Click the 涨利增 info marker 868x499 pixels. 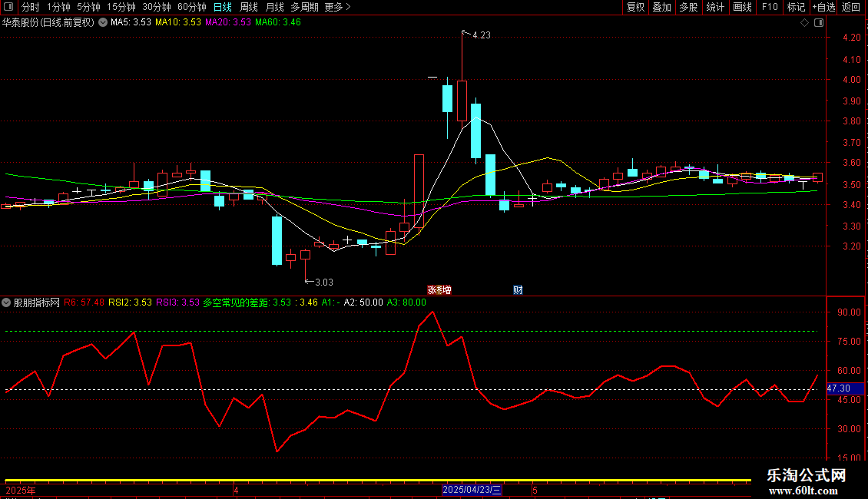pyautogui.click(x=439, y=290)
